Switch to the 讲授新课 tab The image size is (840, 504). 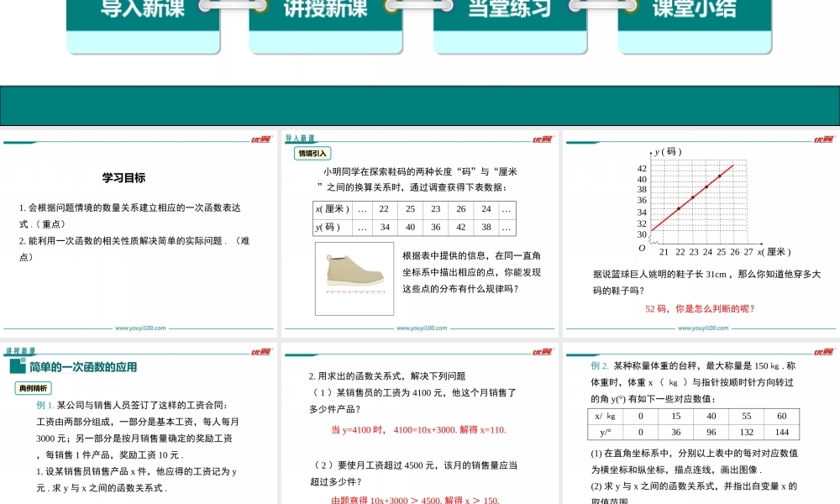coord(326,12)
